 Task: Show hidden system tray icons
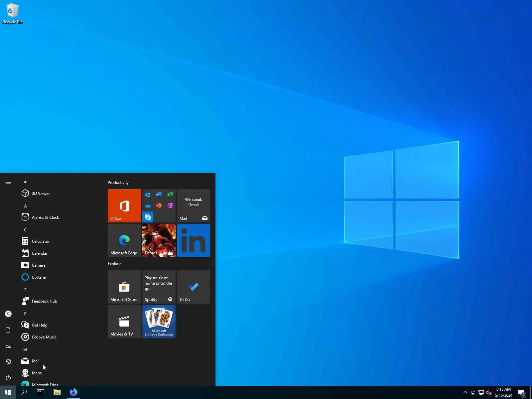(x=465, y=392)
